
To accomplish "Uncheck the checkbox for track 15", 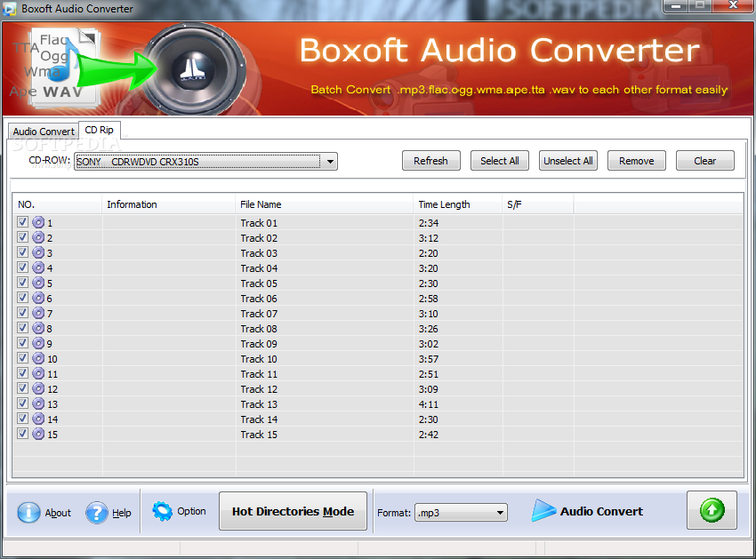I will click(22, 433).
